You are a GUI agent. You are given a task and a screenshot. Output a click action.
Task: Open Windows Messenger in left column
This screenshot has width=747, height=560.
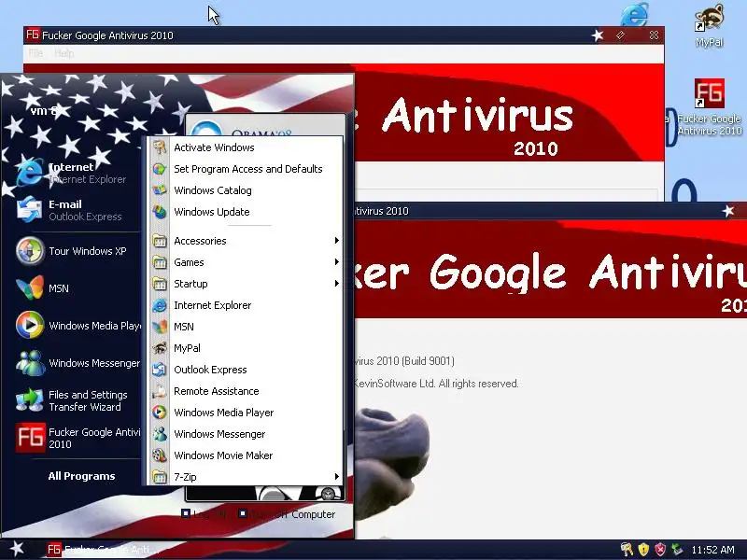tap(77, 363)
